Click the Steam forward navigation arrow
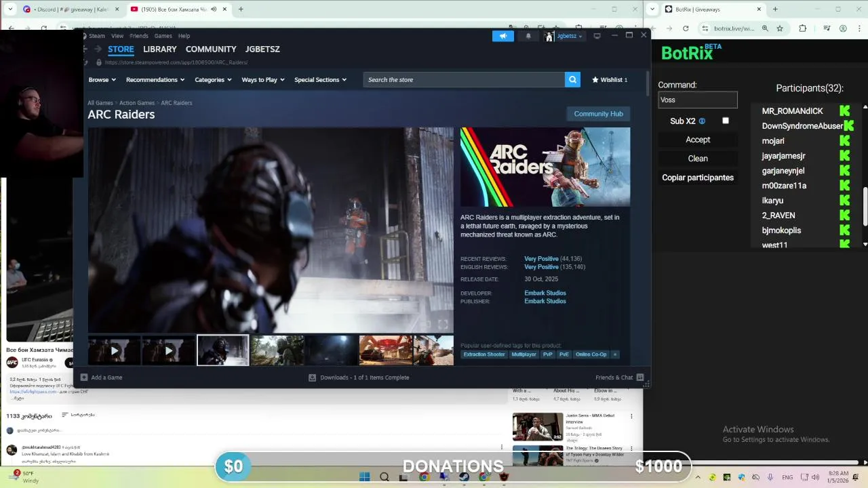 [x=98, y=49]
